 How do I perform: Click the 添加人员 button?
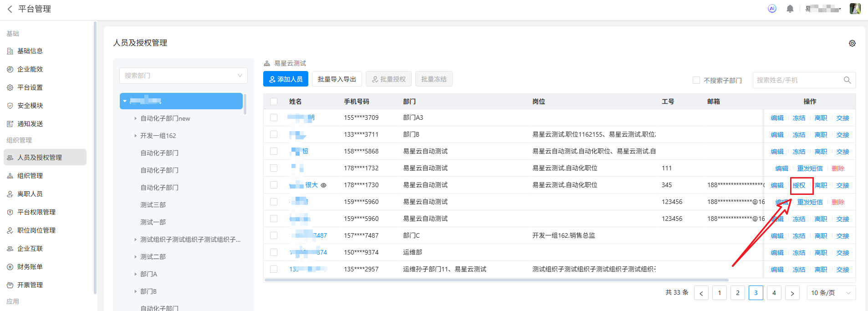[286, 79]
